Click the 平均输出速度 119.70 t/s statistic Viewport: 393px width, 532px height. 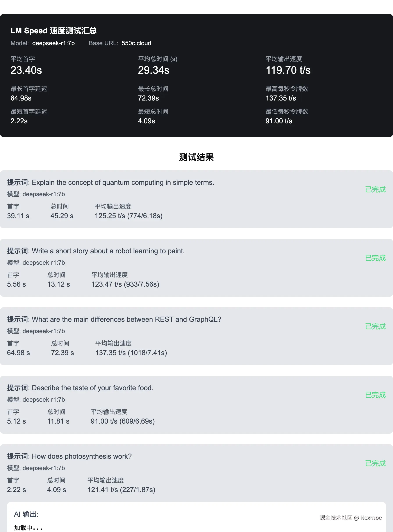pos(288,70)
